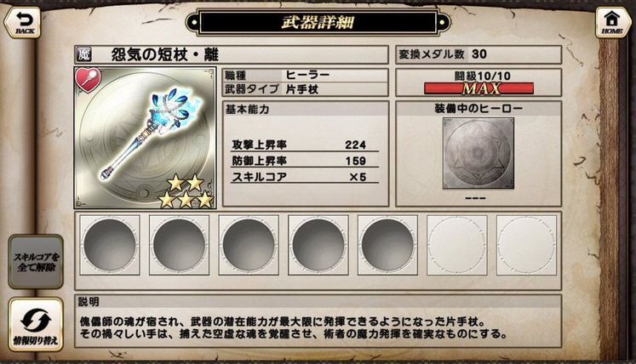The width and height of the screenshot is (636, 364).
Task: Tap the red MAX level gauge
Action: 478,88
